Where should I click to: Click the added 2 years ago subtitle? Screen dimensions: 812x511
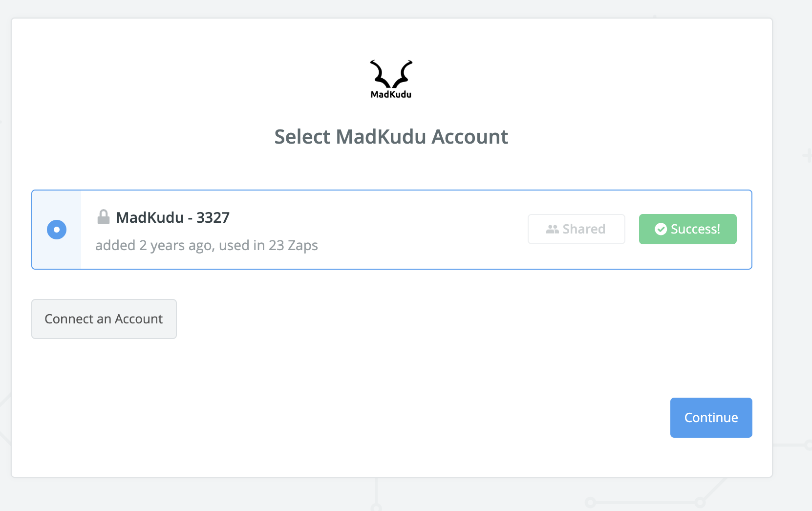tap(207, 245)
